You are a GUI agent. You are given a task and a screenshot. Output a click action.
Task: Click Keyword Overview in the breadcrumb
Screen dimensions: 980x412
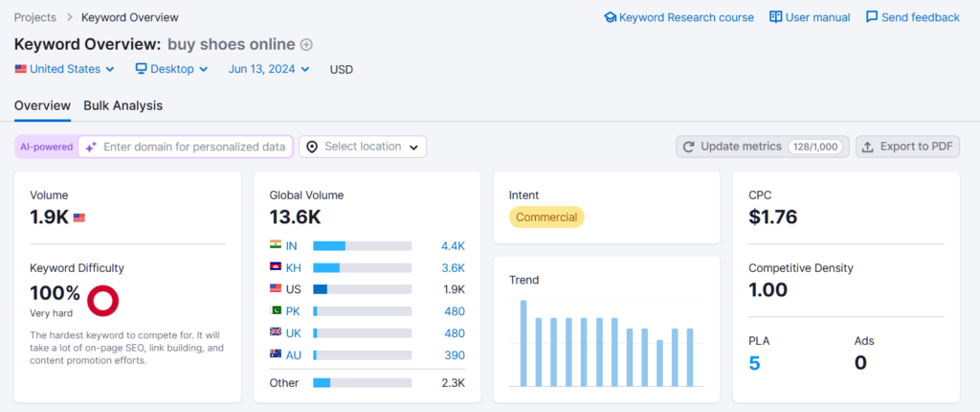pyautogui.click(x=130, y=17)
